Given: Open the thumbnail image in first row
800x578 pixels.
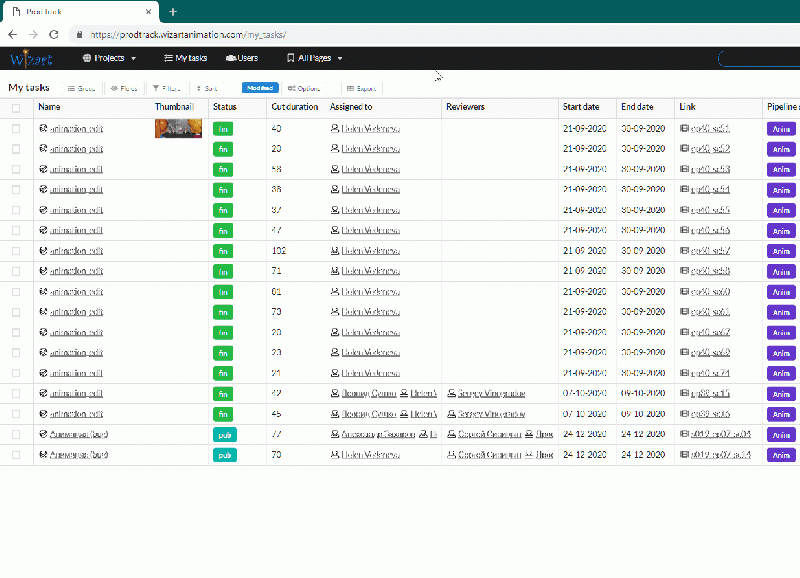Looking at the screenshot, I should (178, 128).
